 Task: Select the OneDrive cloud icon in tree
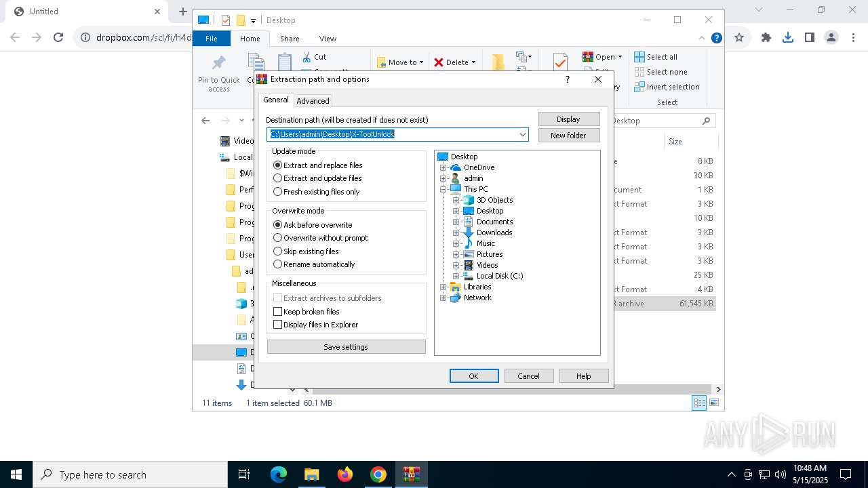coord(456,167)
